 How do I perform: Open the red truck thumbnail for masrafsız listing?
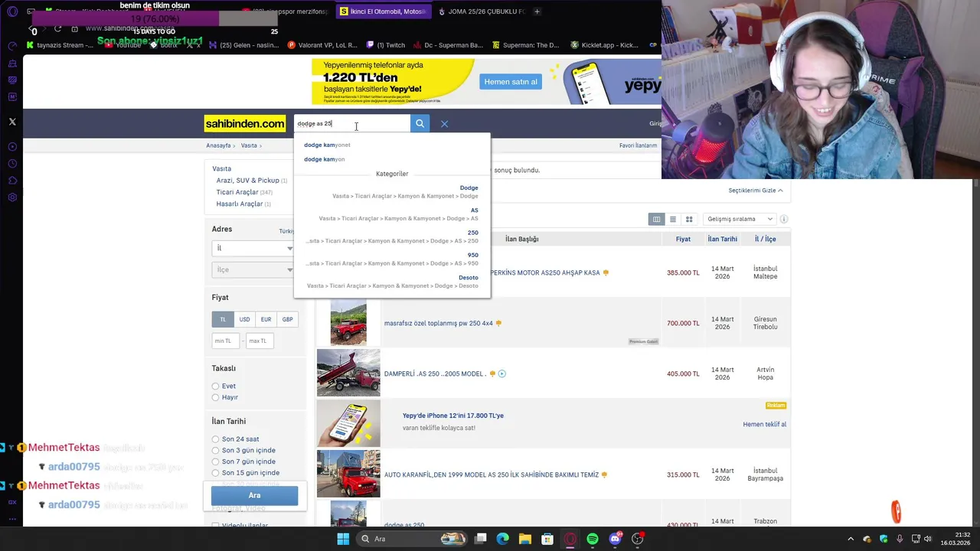pos(348,323)
